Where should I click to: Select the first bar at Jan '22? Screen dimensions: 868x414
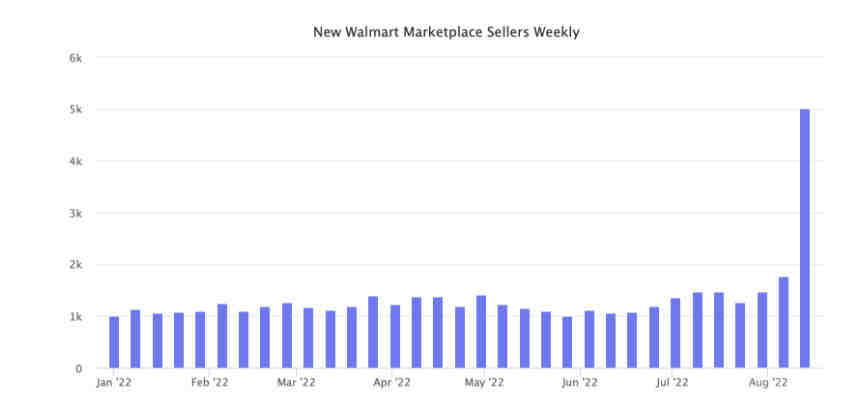[114, 342]
